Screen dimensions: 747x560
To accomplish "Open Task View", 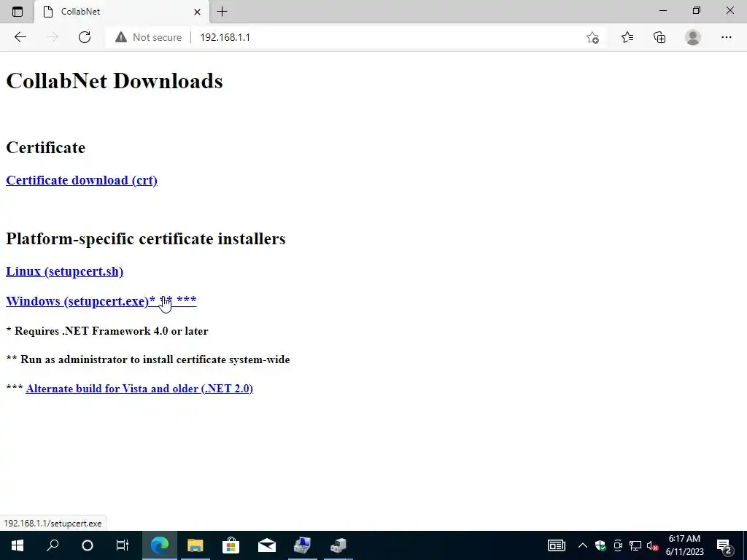I will click(x=123, y=545).
